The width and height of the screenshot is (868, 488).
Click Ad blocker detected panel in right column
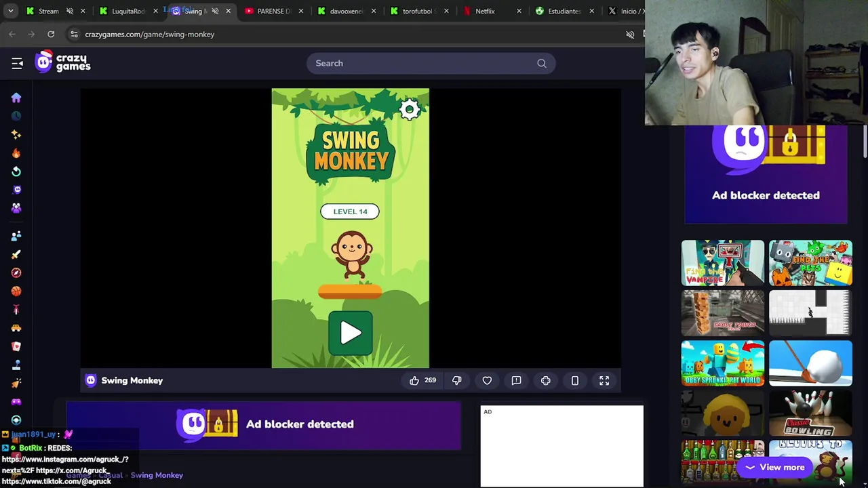pyautogui.click(x=766, y=175)
